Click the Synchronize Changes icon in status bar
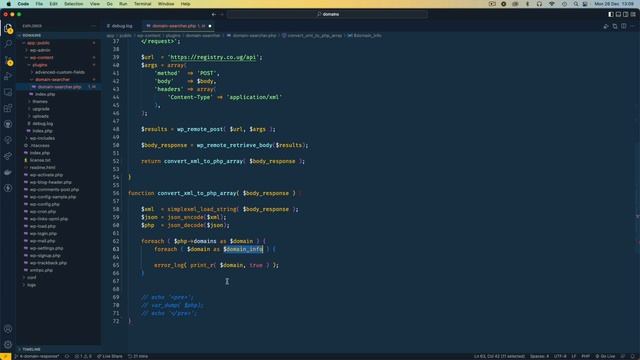The width and height of the screenshot is (640, 360). coord(67,356)
